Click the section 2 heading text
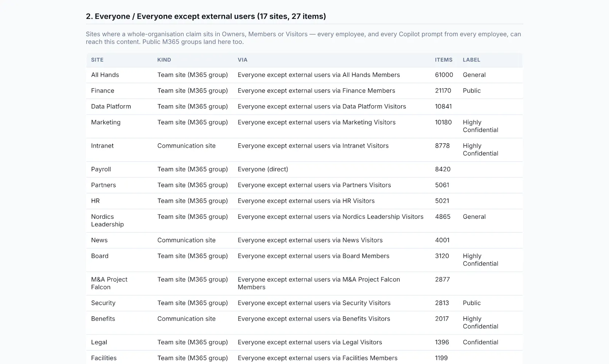The height and width of the screenshot is (364, 609). [206, 16]
